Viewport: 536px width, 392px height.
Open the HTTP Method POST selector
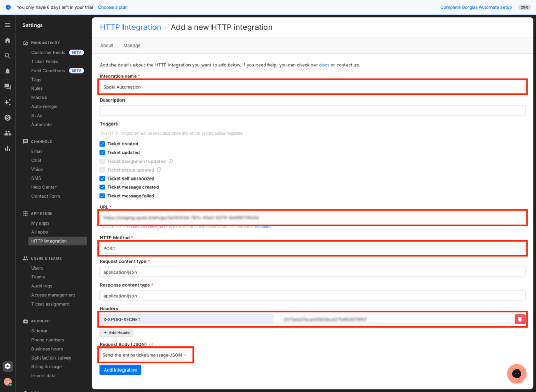point(312,248)
